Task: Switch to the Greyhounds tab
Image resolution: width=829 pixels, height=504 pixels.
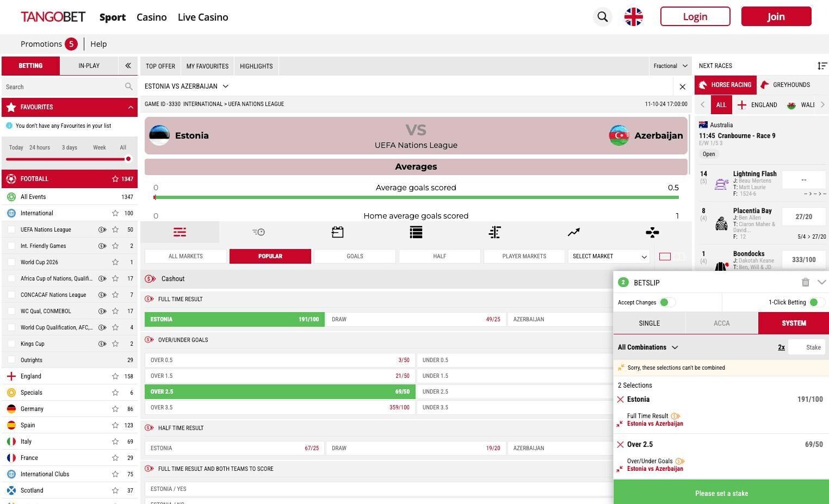Action: pyautogui.click(x=786, y=85)
